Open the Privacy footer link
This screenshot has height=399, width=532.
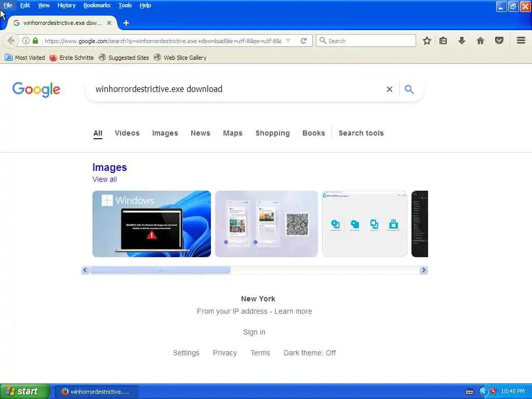click(225, 353)
